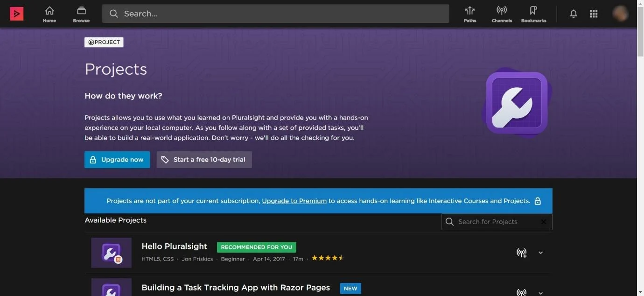
Task: Expand the Hello Pluralsight row chevron
Action: [540, 253]
